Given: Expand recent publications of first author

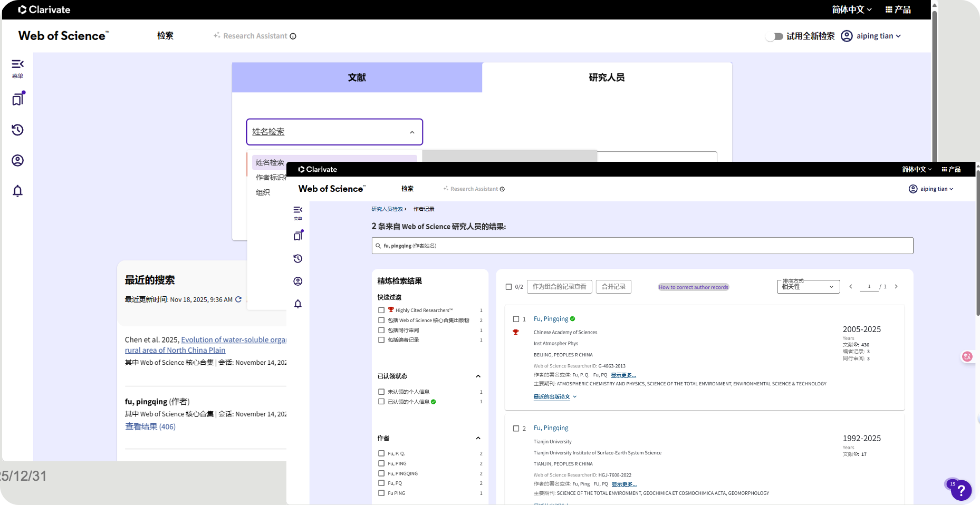Looking at the screenshot, I should pyautogui.click(x=555, y=397).
